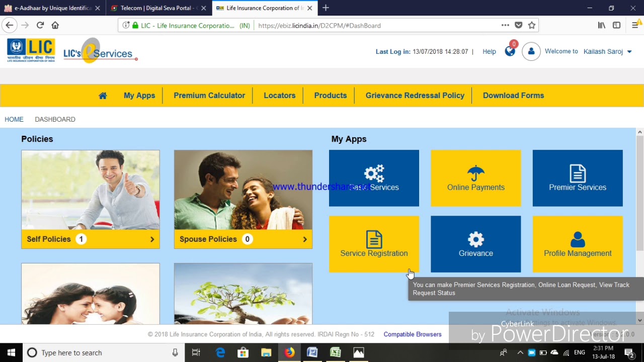Open the Pocket save icon in address bar
Image resolution: width=644 pixels, height=362 pixels.
519,25
